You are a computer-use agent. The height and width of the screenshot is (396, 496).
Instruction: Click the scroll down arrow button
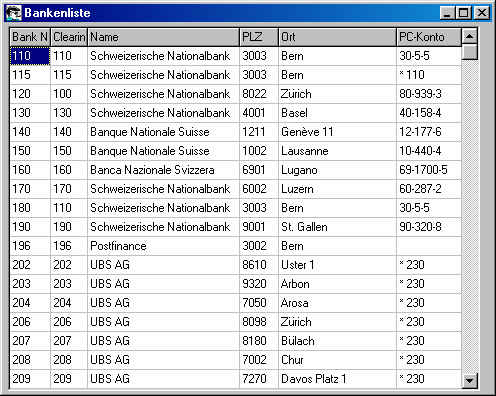[469, 380]
